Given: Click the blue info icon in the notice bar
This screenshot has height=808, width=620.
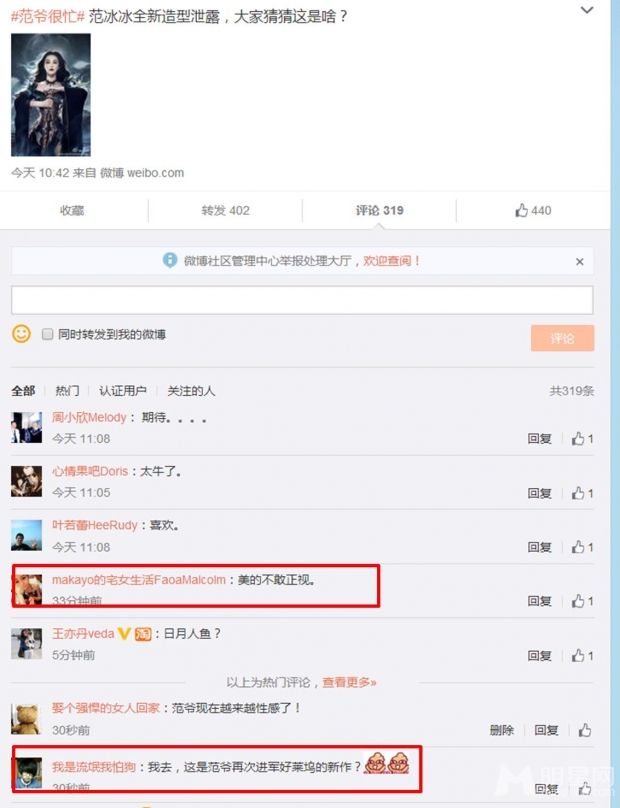Looking at the screenshot, I should point(170,260).
